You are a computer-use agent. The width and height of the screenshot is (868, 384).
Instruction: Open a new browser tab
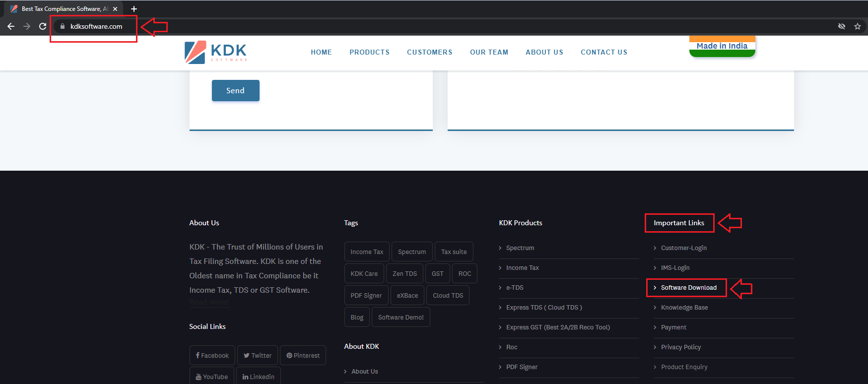tap(134, 9)
